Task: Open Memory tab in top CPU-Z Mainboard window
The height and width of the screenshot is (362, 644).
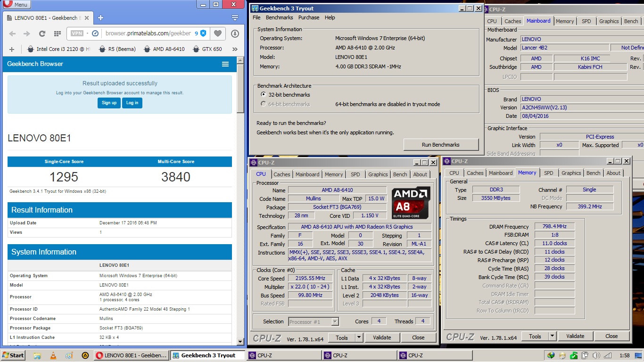Action: [x=565, y=21]
